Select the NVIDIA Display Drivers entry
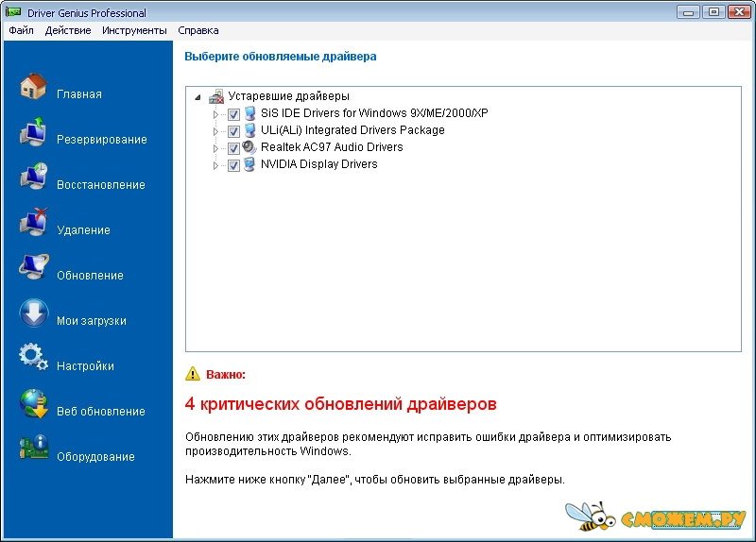Viewport: 756px width, 542px height. pyautogui.click(x=318, y=164)
